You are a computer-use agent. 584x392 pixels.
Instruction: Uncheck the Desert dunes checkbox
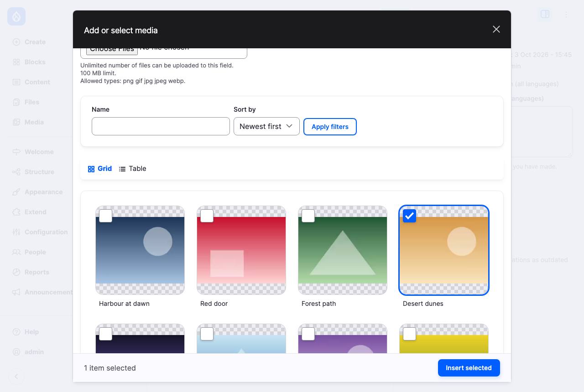tap(409, 216)
